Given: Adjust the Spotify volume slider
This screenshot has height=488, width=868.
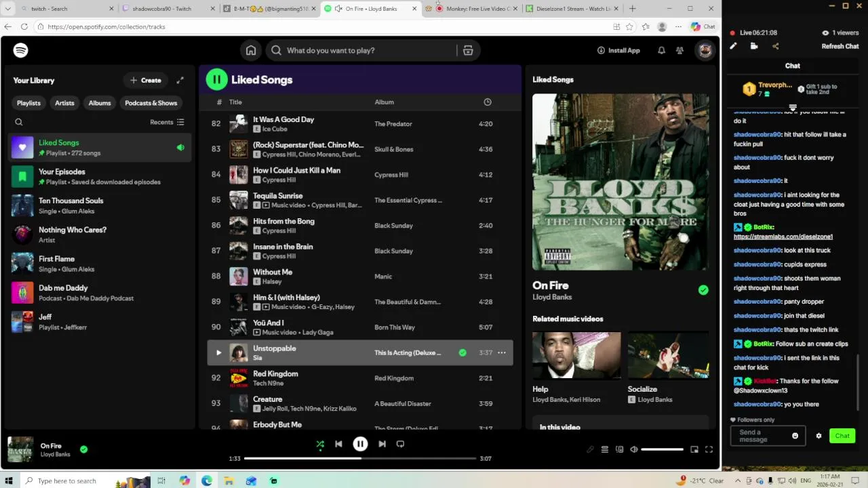Looking at the screenshot, I should click(662, 449).
